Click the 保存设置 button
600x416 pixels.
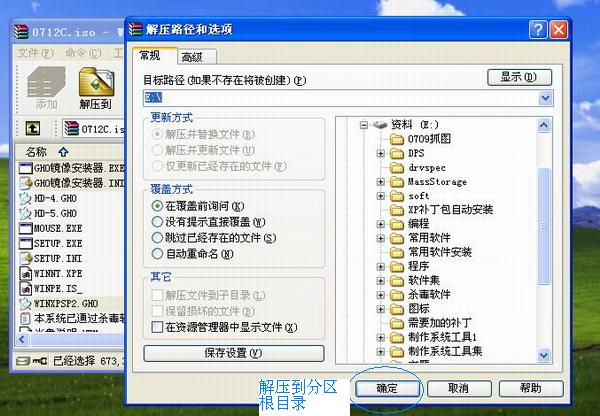click(x=234, y=353)
